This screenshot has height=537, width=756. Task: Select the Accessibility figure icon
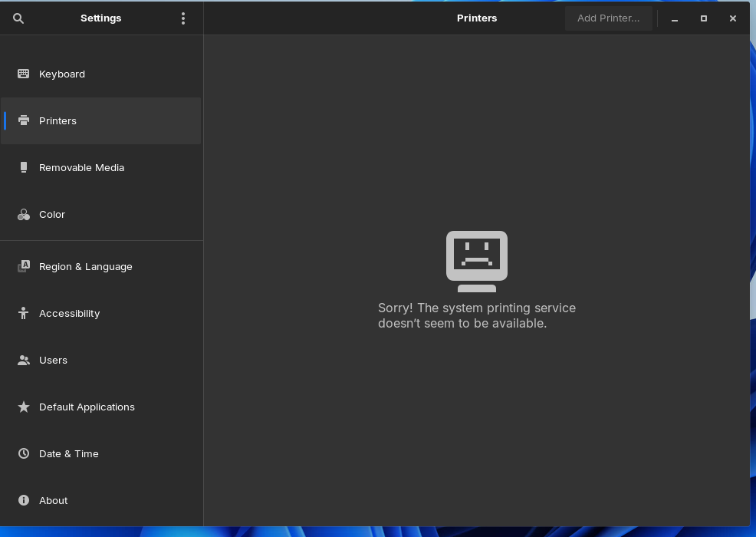coord(24,313)
